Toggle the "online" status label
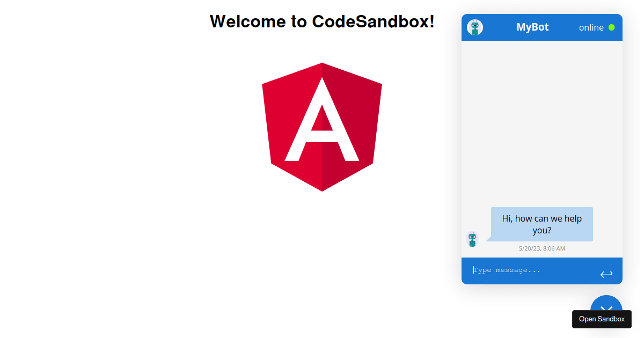The height and width of the screenshot is (338, 644). coord(591,27)
